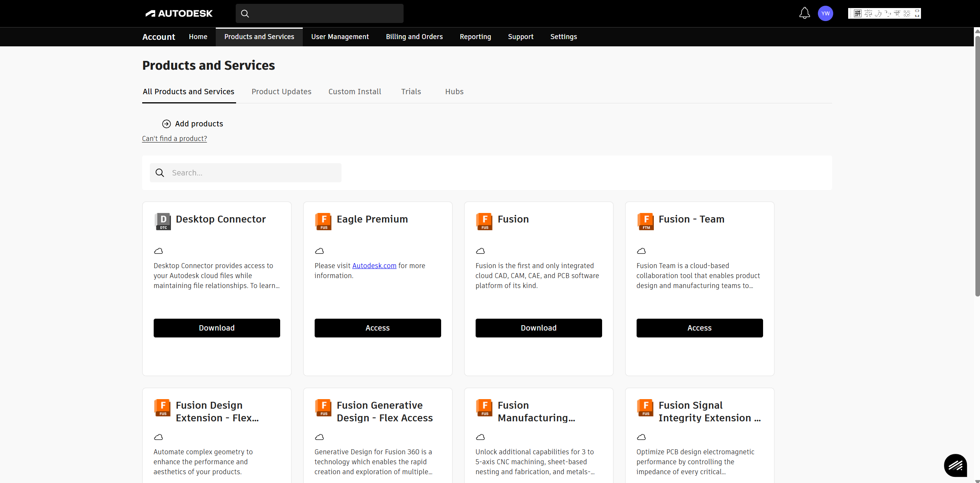This screenshot has height=483, width=980.
Task: Click Access on the Fusion - Team card
Action: click(x=700, y=328)
